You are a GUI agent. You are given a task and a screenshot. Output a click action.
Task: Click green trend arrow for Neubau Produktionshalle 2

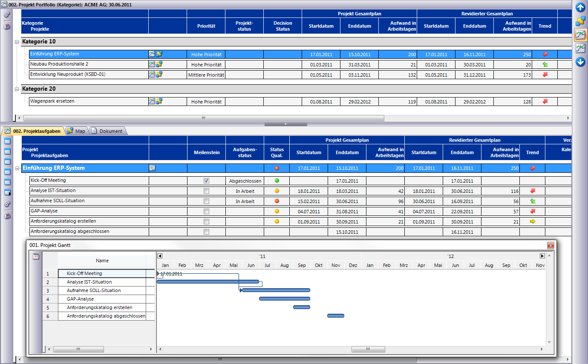545,65
